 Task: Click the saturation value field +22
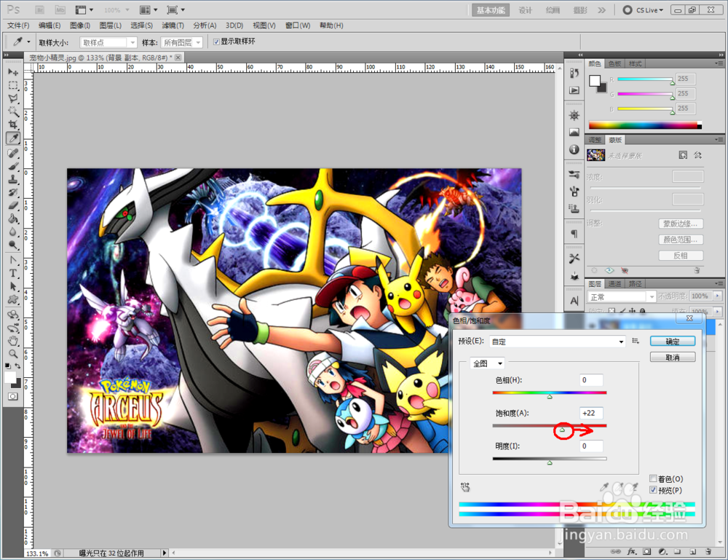coord(591,413)
